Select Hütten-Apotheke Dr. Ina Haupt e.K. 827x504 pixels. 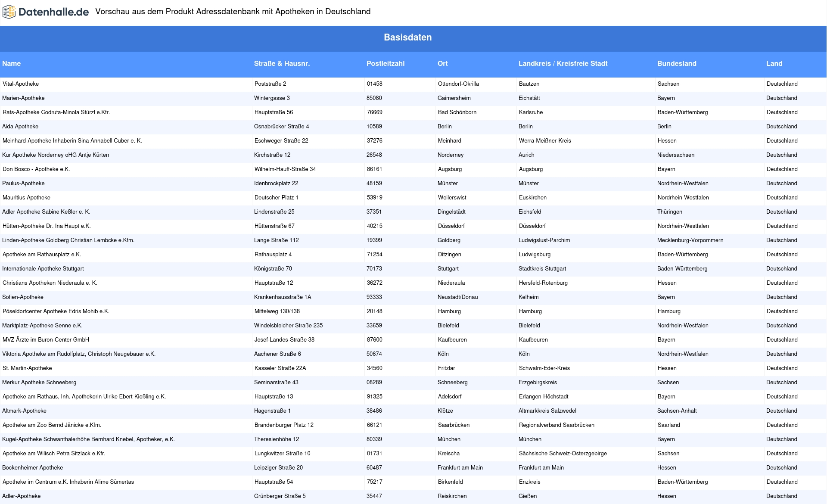coord(47,226)
